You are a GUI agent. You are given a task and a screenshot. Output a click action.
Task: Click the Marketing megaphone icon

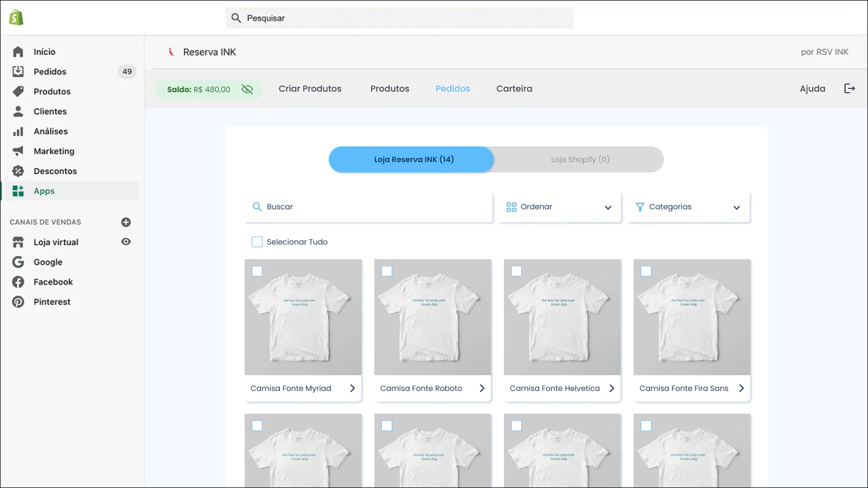pos(18,151)
